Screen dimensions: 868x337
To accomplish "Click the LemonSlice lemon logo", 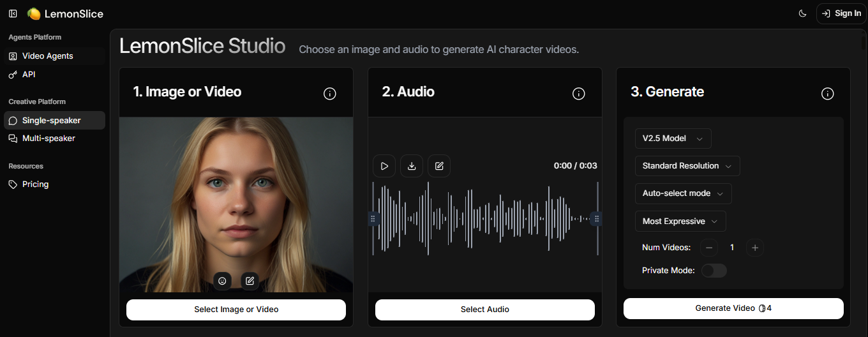I will tap(34, 13).
